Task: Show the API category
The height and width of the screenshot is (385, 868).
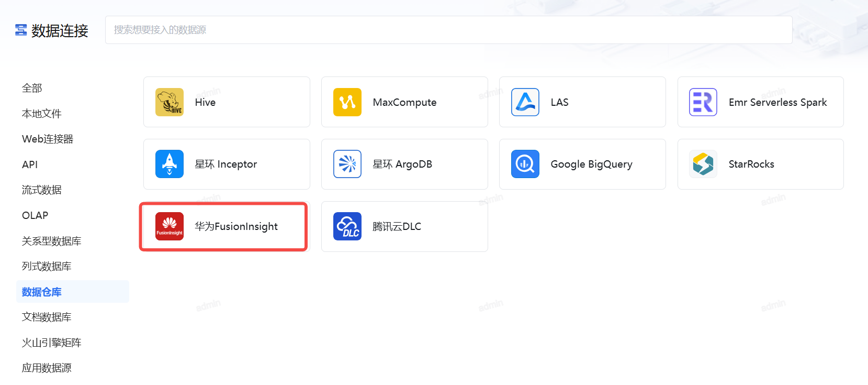Action: pos(30,164)
